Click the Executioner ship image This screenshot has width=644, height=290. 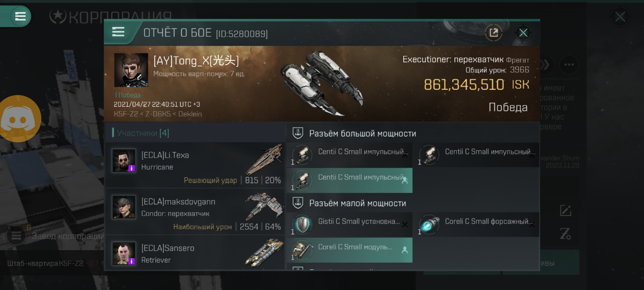click(322, 83)
